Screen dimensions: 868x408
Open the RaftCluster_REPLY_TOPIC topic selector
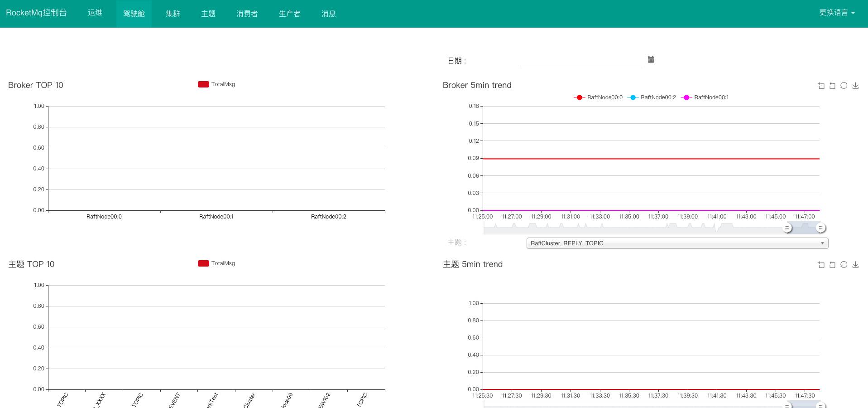[x=677, y=243]
